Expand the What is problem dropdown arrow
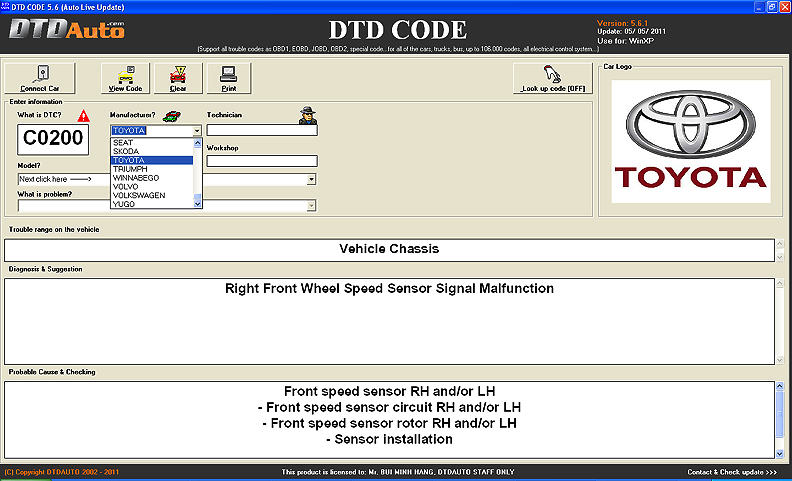 [x=311, y=206]
